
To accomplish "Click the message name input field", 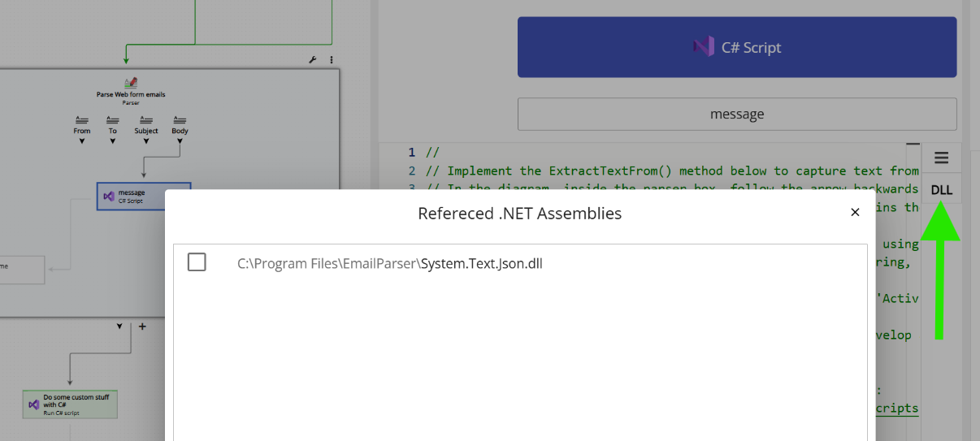I will pyautogui.click(x=737, y=115).
